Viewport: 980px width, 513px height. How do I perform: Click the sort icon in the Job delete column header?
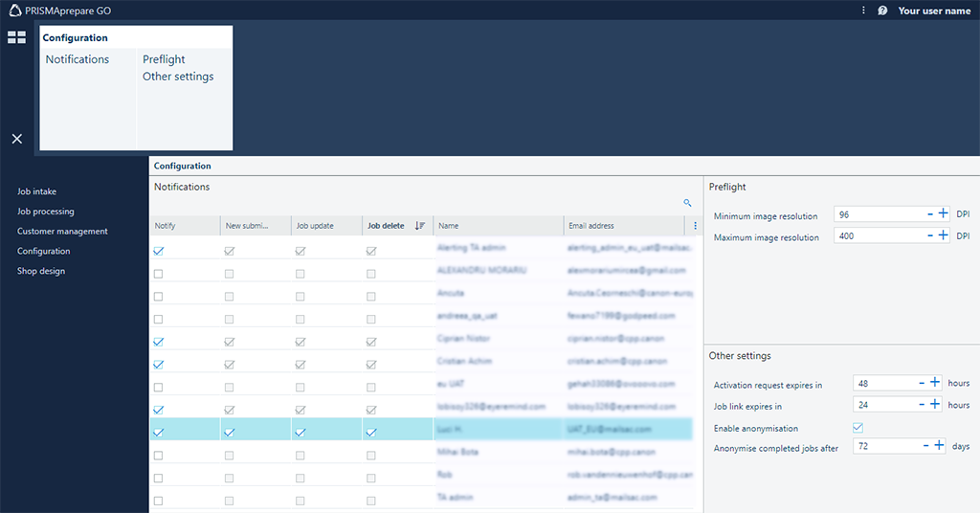419,226
